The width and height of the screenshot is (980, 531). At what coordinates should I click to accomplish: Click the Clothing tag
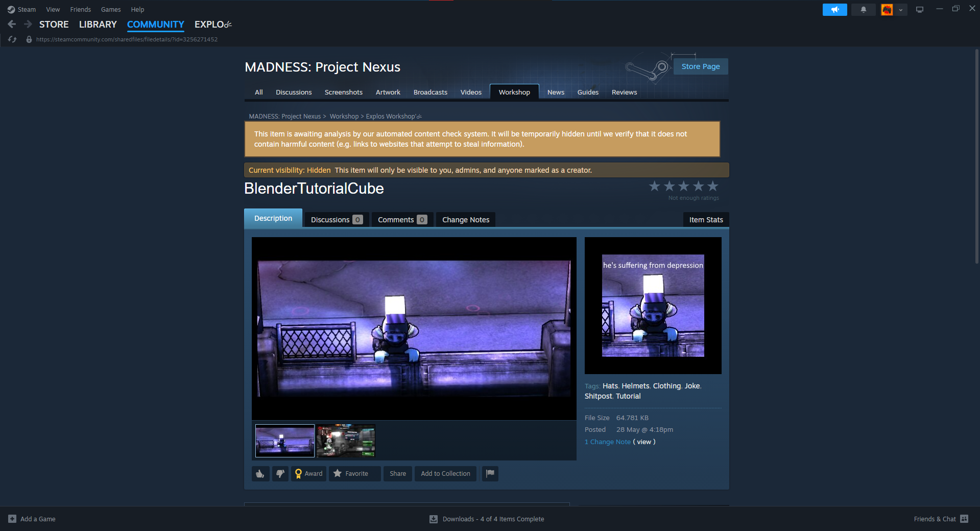coord(667,386)
